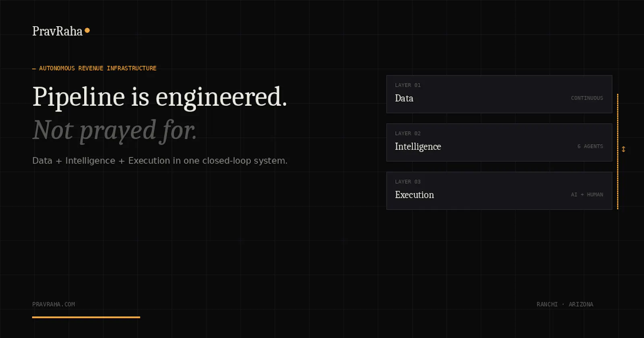Click the 'Intelligence' card title

[x=418, y=147]
